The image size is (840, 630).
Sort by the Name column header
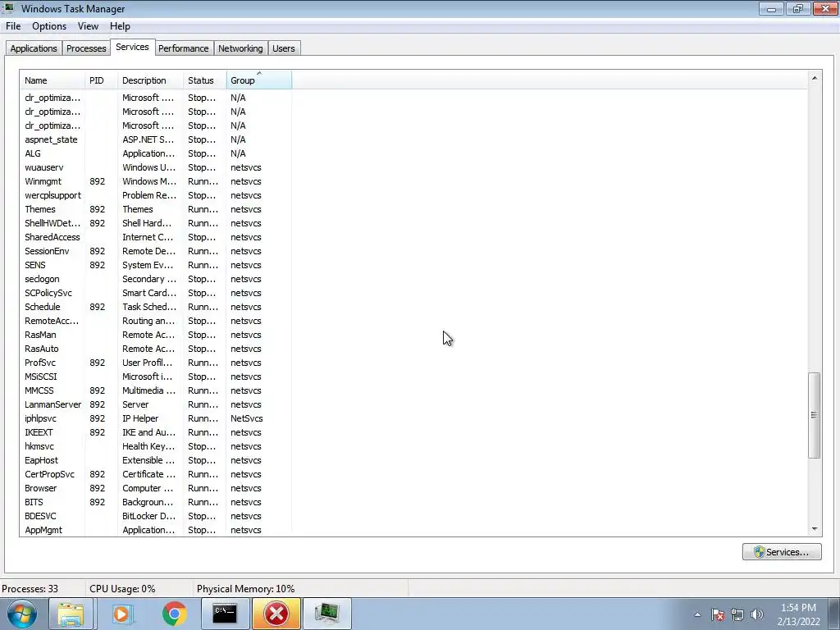pyautogui.click(x=52, y=80)
